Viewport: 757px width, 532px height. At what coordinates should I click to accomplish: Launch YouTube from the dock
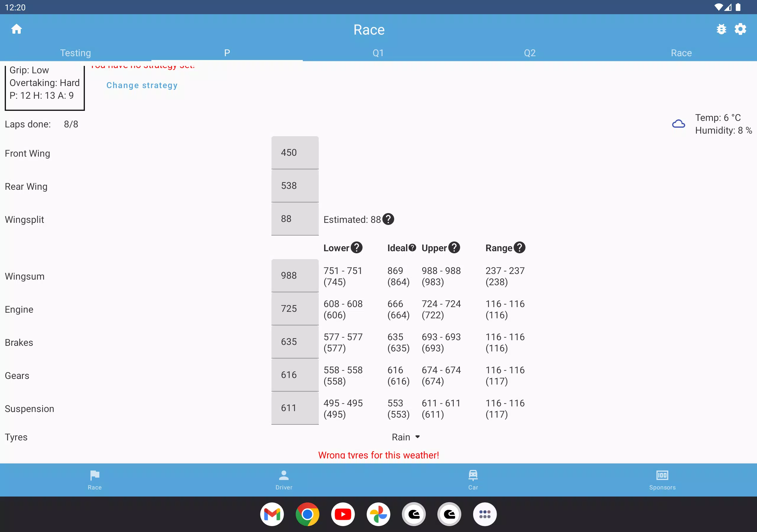point(343,514)
